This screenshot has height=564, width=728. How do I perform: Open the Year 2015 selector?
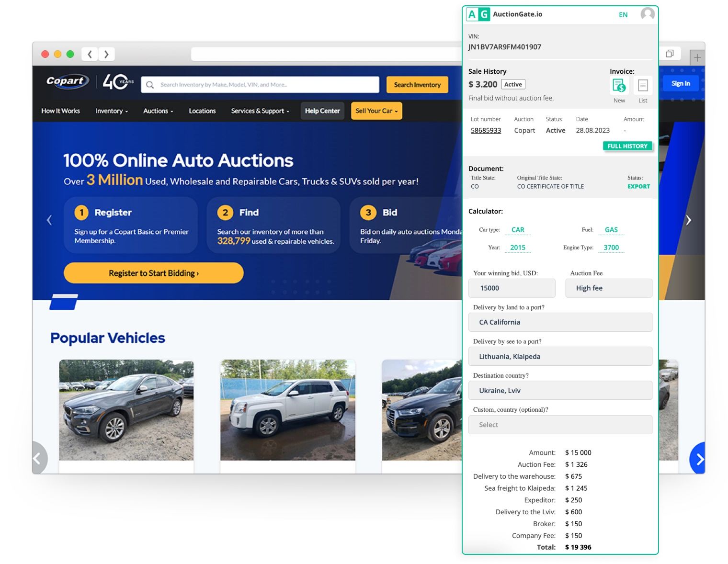(x=518, y=248)
